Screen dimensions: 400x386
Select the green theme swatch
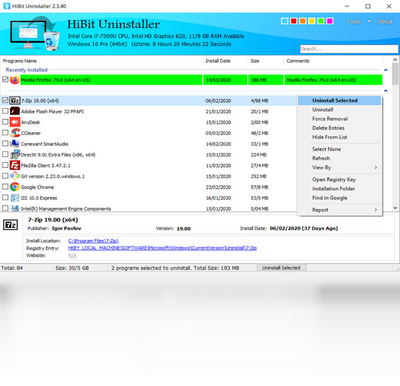coord(321,21)
